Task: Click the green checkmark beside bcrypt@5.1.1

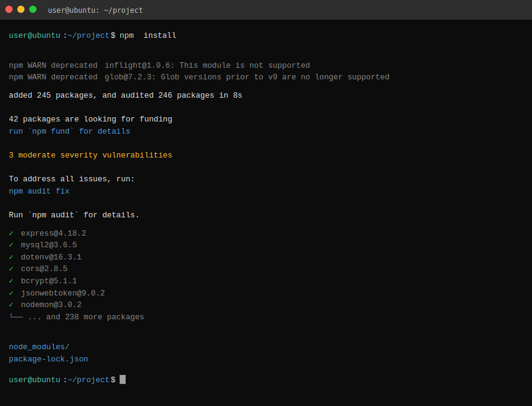Action: (x=11, y=281)
